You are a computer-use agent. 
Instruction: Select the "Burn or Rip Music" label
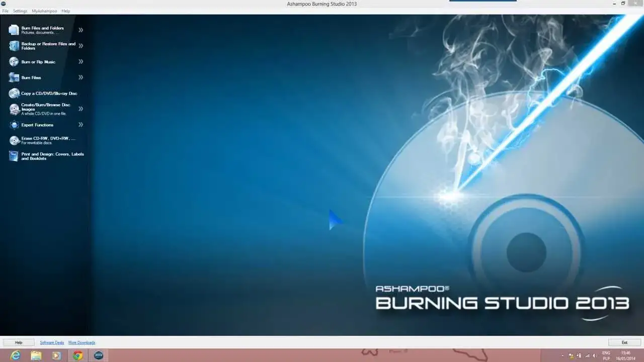tap(38, 62)
